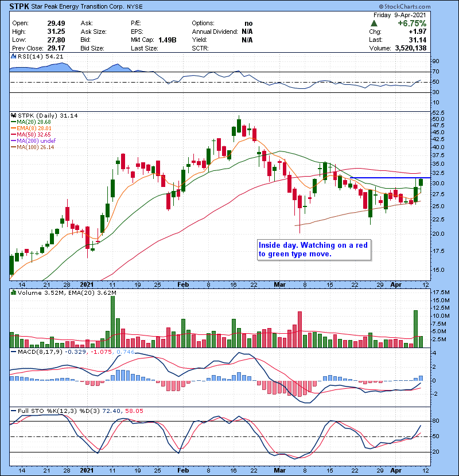This screenshot has height=476, width=459.
Task: Click the NYSE exchange label
Action: coord(135,7)
